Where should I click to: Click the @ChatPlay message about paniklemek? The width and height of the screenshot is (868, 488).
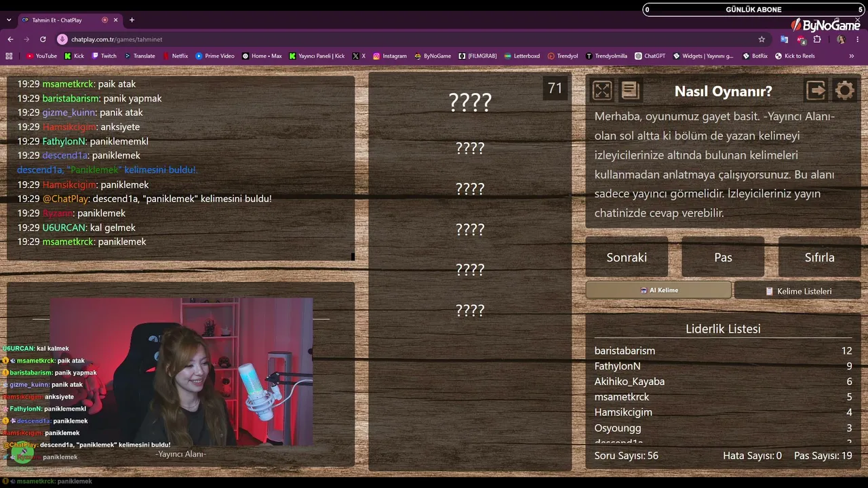[x=144, y=199]
